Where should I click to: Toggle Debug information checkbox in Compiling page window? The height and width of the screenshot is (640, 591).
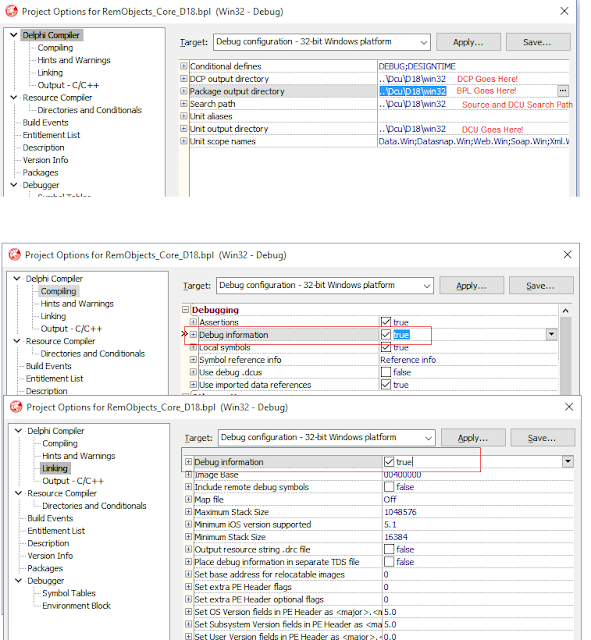tap(386, 335)
